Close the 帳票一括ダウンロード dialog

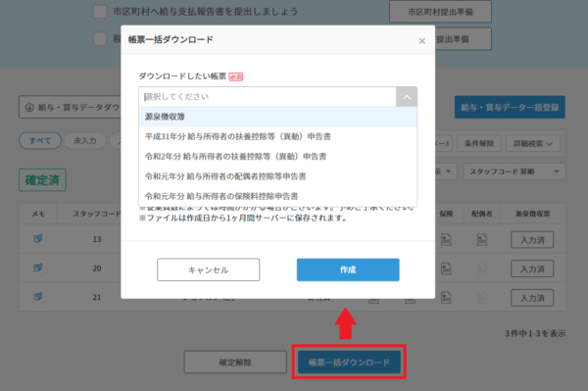tap(421, 41)
